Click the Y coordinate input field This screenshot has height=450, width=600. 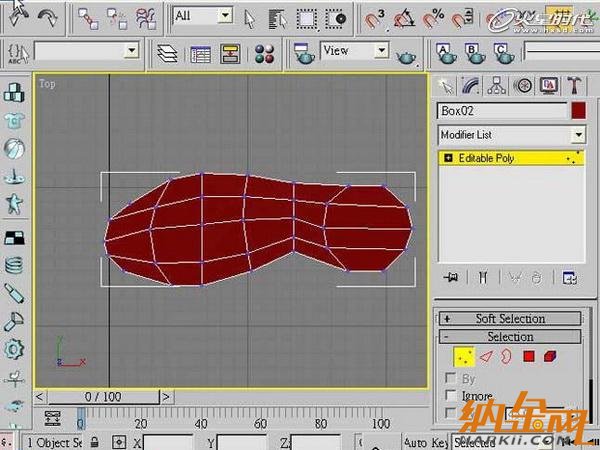[x=242, y=443]
